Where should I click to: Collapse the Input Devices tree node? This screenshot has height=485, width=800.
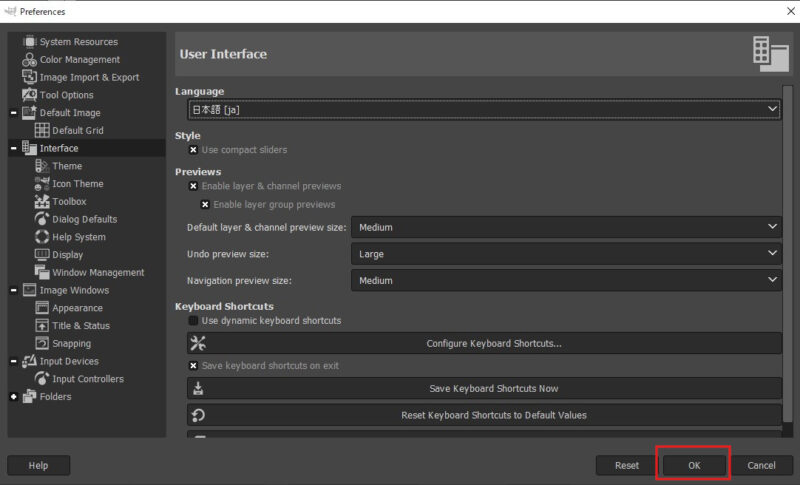pos(14,361)
